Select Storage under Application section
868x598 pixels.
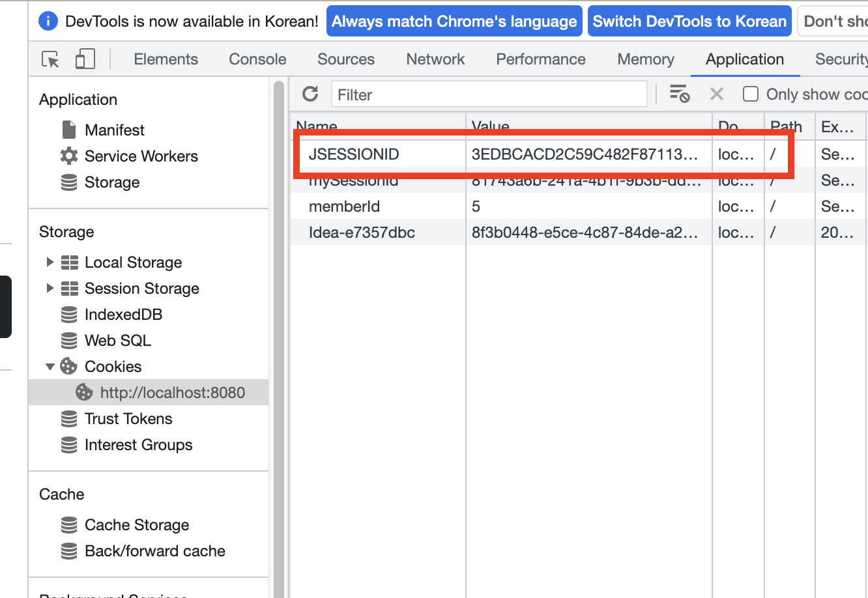click(112, 182)
